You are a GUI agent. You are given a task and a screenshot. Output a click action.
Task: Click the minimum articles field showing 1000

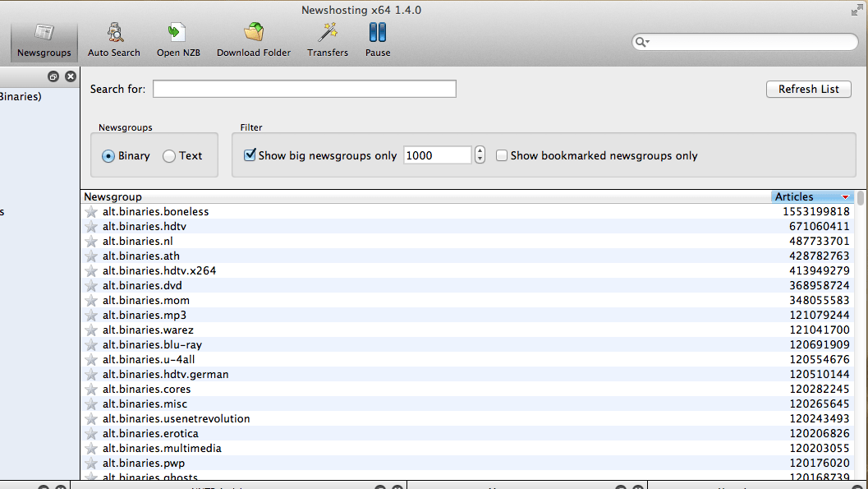point(438,155)
